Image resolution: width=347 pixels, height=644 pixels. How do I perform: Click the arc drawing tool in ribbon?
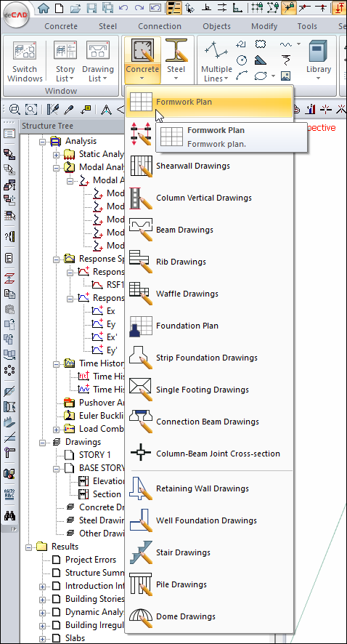click(242, 76)
